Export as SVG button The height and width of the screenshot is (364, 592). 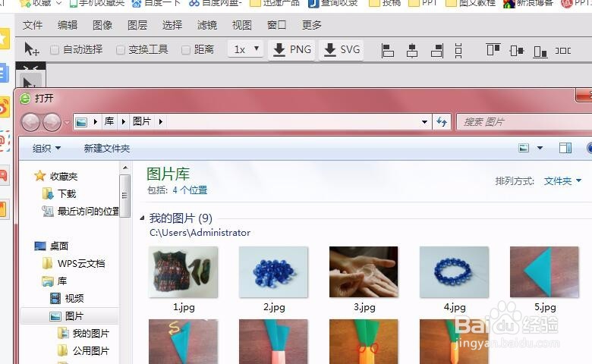pyautogui.click(x=342, y=49)
